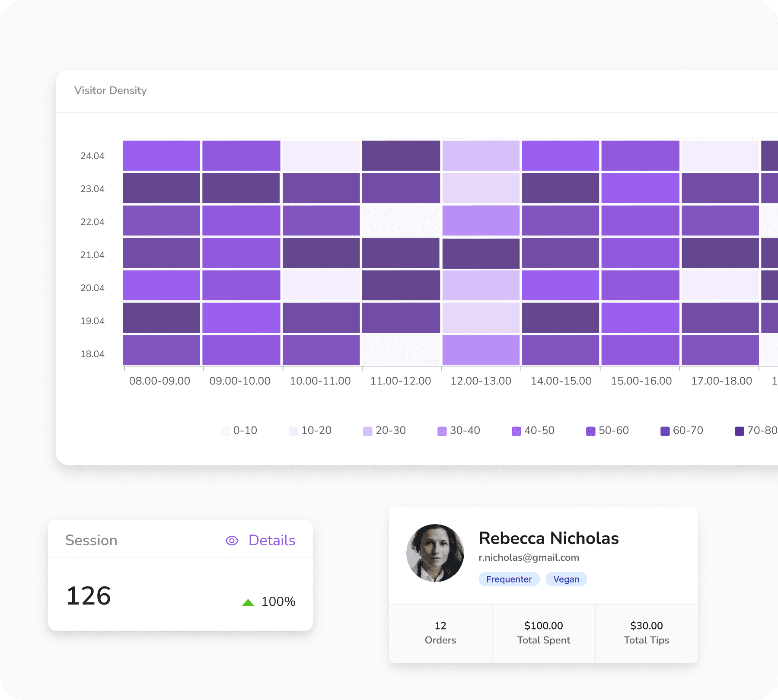
Task: Click the 40-50 legend swatch
Action: pos(516,431)
